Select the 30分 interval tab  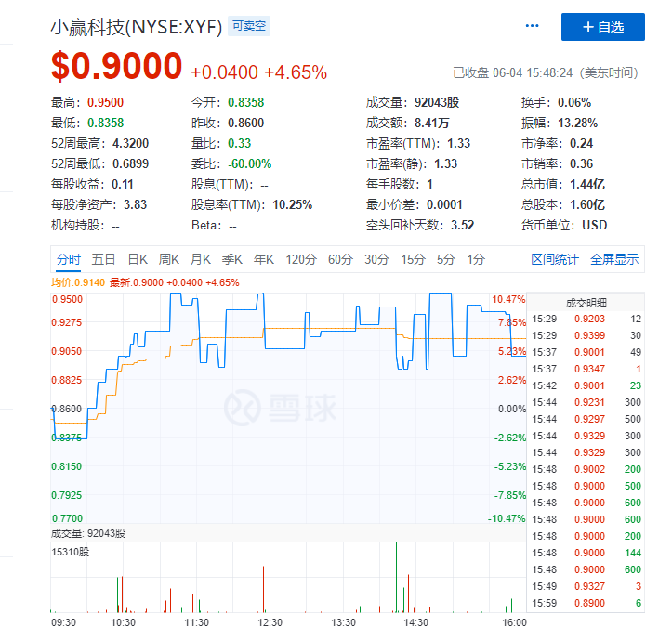tap(376, 259)
